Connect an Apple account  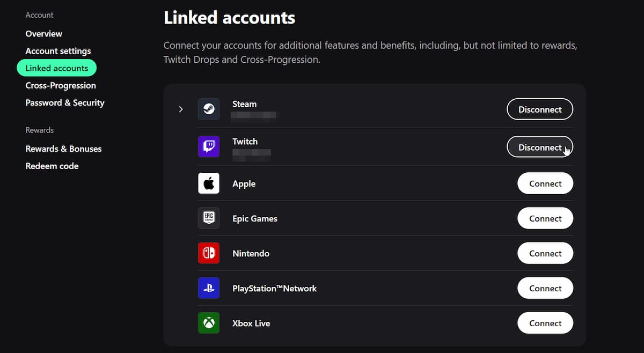pos(545,183)
